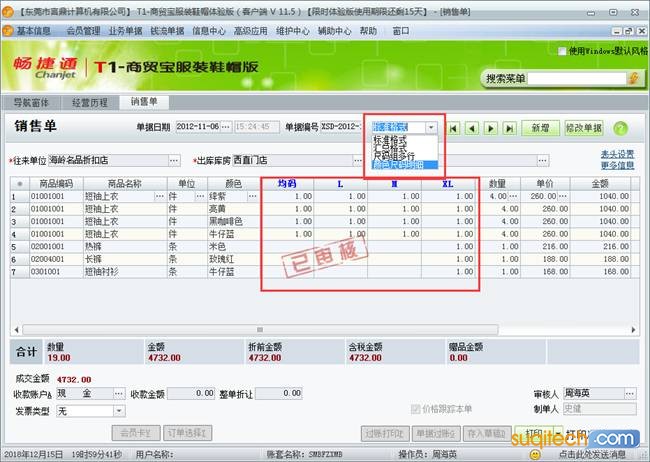Click the product name ellipsis in row 1
This screenshot has height=462, width=650.
(x=160, y=196)
